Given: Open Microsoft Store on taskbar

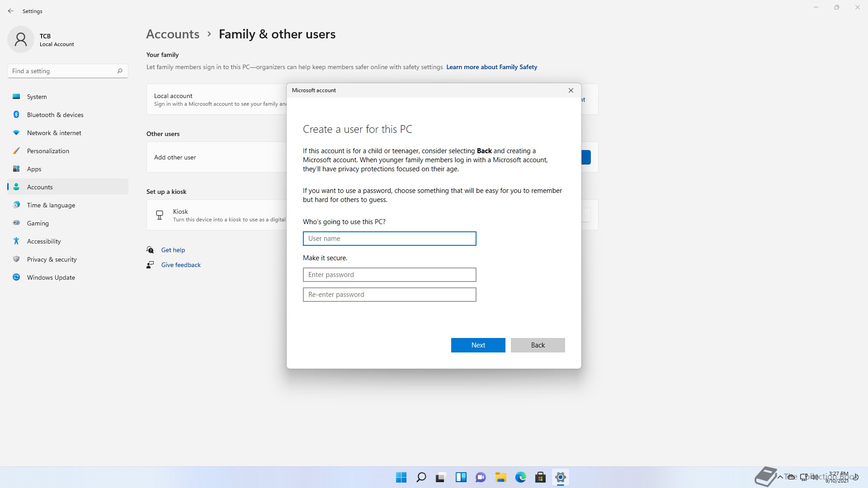Looking at the screenshot, I should pyautogui.click(x=540, y=477).
